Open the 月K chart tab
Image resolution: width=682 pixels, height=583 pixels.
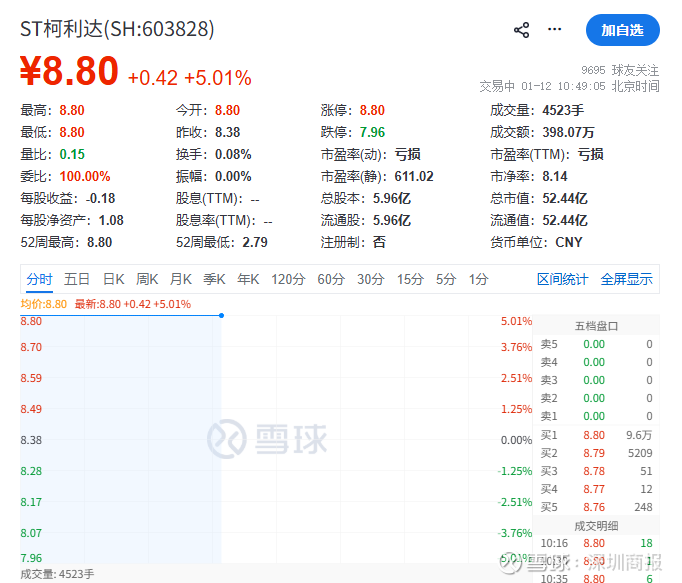click(x=181, y=279)
